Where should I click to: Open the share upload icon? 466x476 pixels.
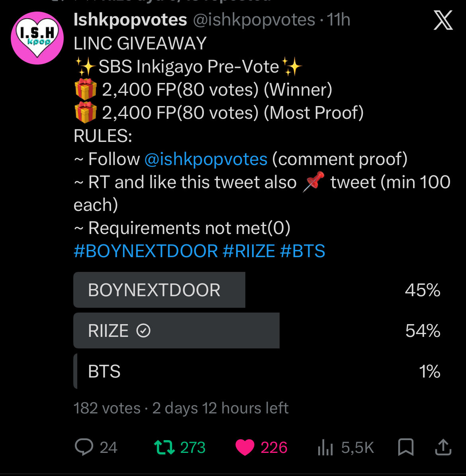[443, 447]
